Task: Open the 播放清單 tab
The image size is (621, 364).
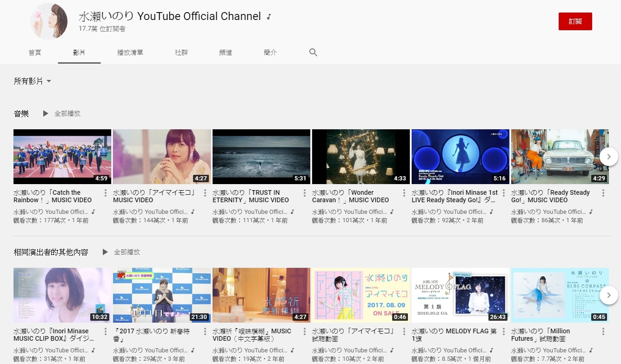Action: [130, 53]
